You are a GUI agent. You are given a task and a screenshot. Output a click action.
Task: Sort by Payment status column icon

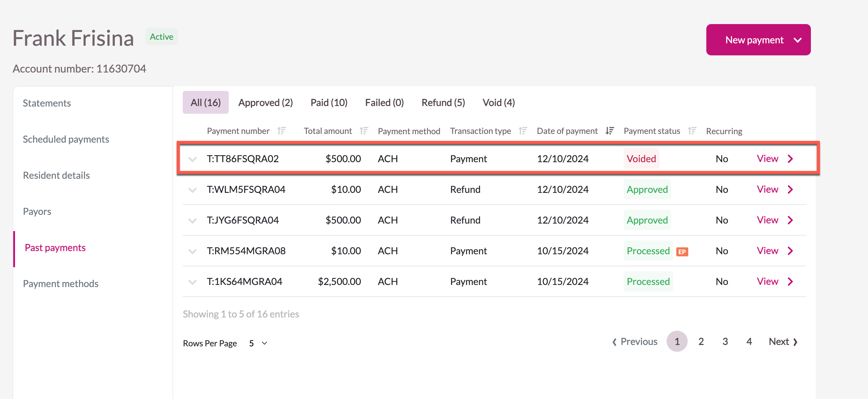click(x=692, y=131)
